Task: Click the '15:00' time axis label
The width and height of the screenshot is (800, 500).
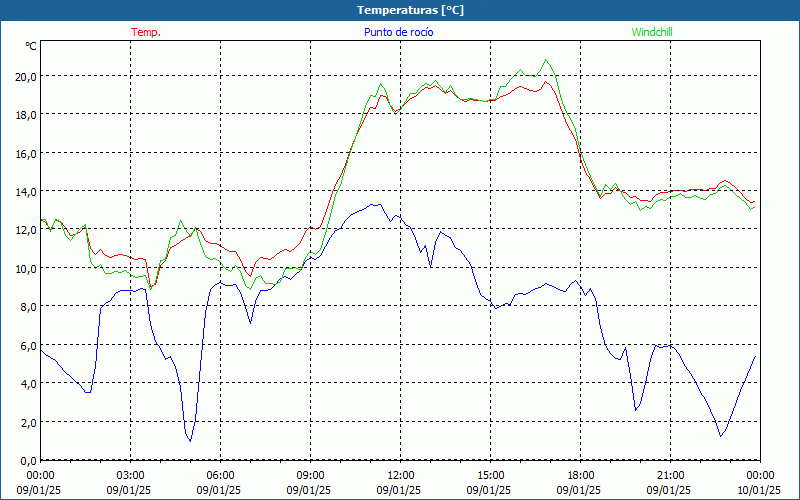Action: click(490, 476)
